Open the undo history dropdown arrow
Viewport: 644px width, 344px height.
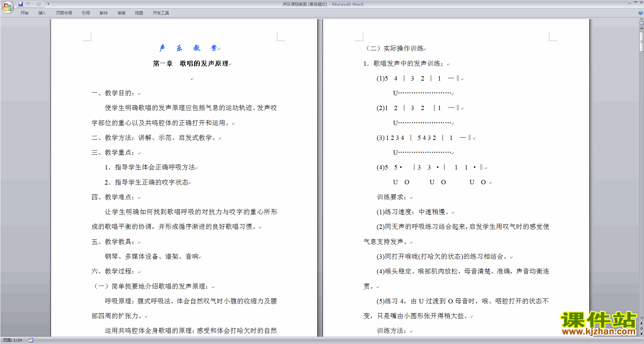coord(33,4)
